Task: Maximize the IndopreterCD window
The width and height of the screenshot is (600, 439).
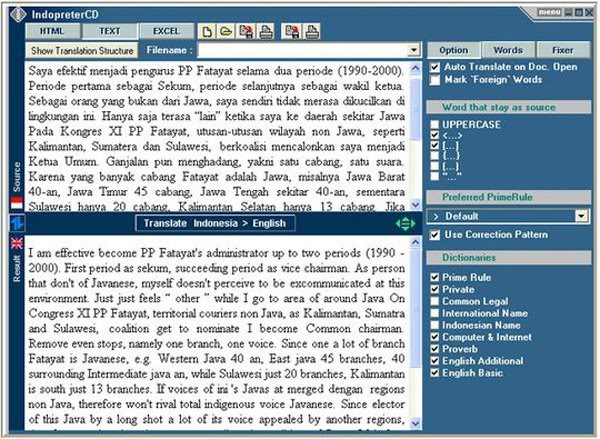Action: point(579,13)
